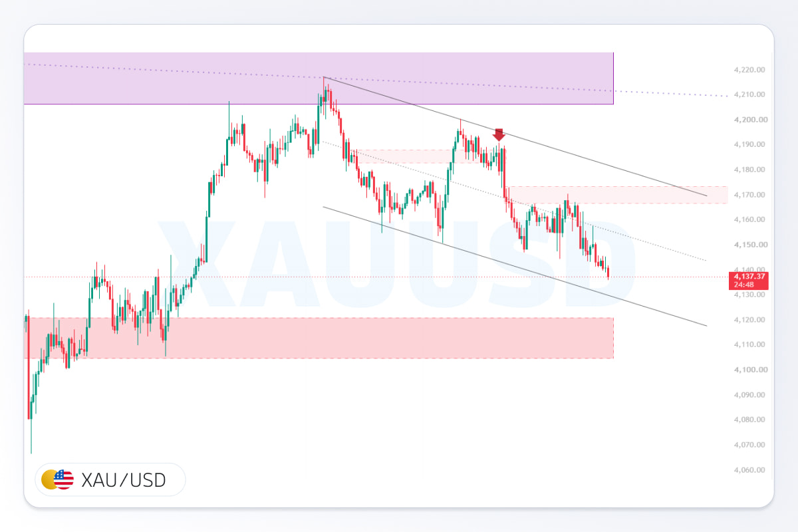Select the lower channel trendline
The height and width of the screenshot is (532, 798).
(515, 266)
